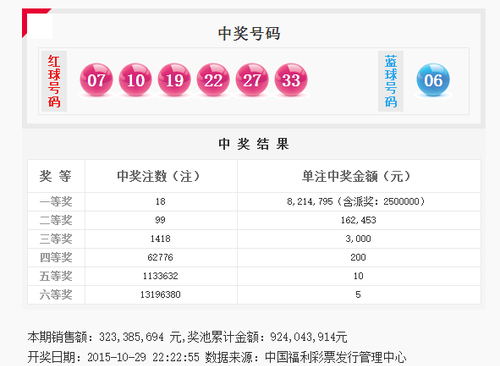This screenshot has height=366, width=500.
Task: Click the 中奖结果 heading
Action: tap(254, 144)
